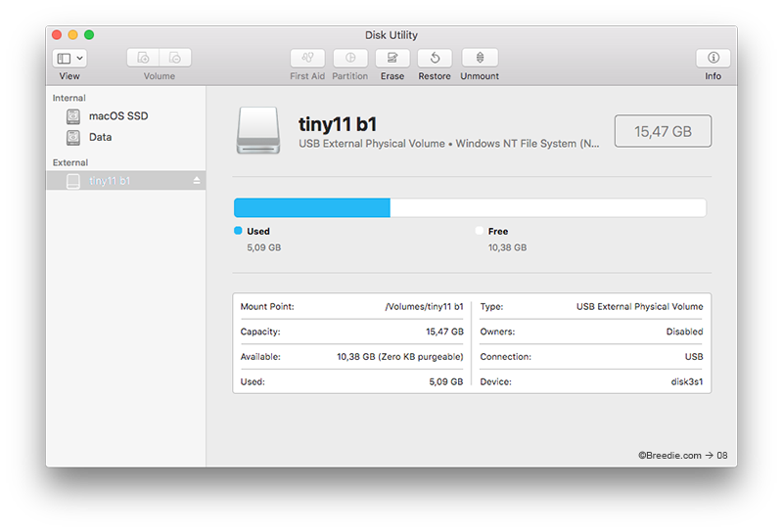Unmount the selected volume

[480, 58]
